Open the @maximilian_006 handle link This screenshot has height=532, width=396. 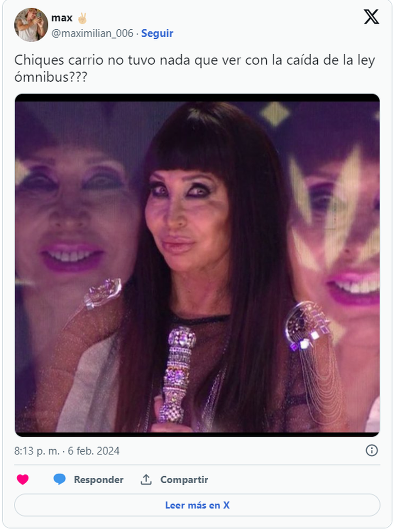coord(92,33)
